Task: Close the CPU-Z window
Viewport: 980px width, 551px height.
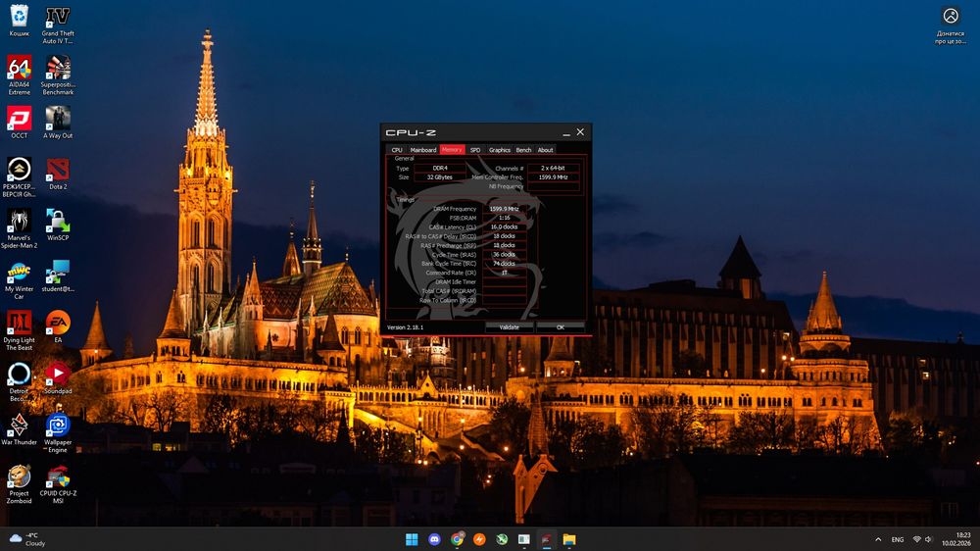Action: tap(580, 132)
